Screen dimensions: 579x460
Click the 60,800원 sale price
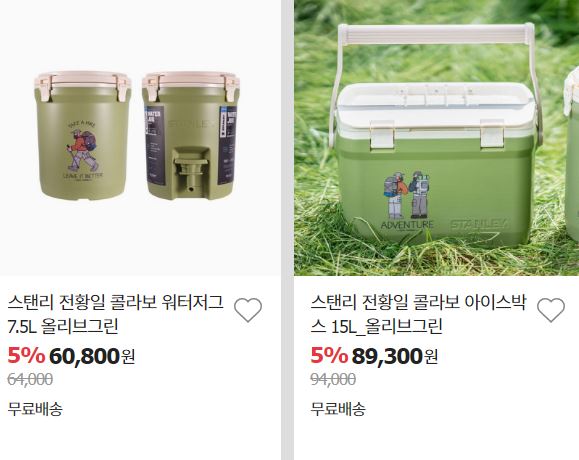click(x=92, y=356)
